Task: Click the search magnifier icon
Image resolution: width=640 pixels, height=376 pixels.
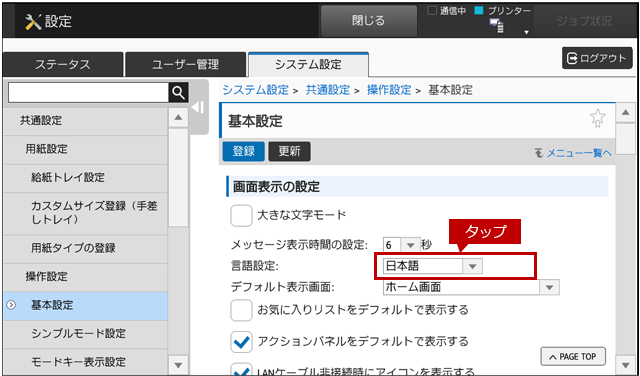Action: (178, 93)
